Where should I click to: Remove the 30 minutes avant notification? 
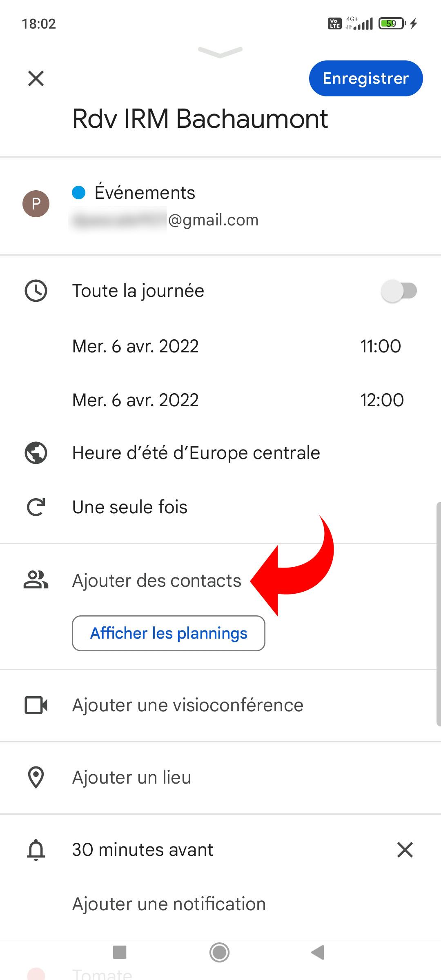pos(405,850)
